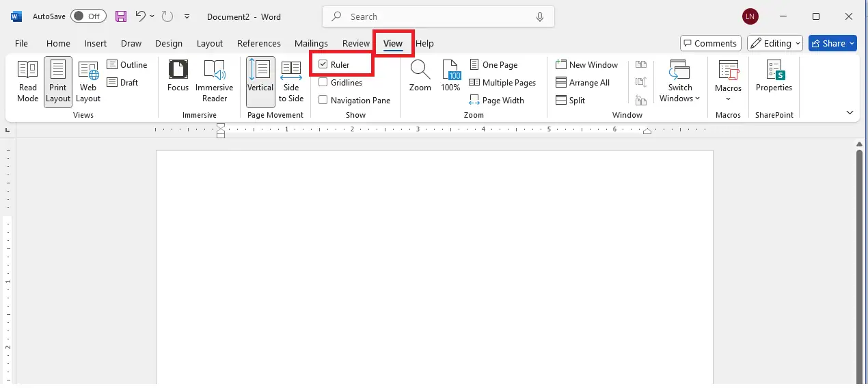This screenshot has height=388, width=868.
Task: Click the Comments button
Action: pos(711,43)
